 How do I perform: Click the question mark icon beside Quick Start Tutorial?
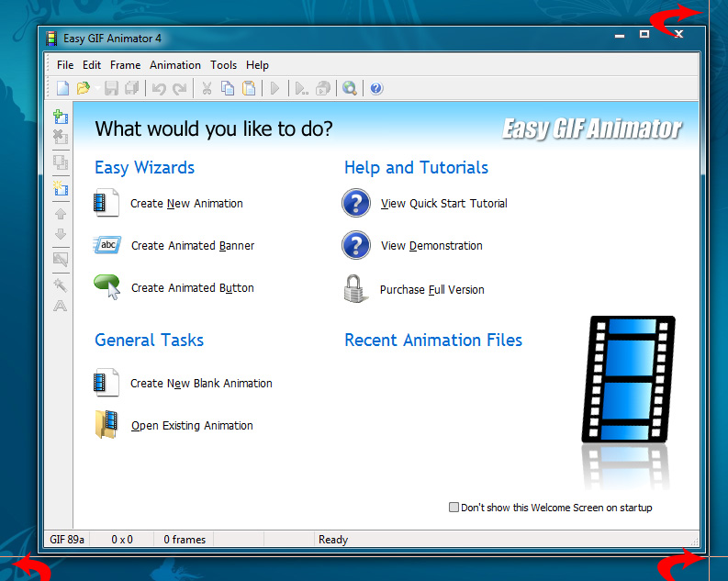pyautogui.click(x=356, y=203)
